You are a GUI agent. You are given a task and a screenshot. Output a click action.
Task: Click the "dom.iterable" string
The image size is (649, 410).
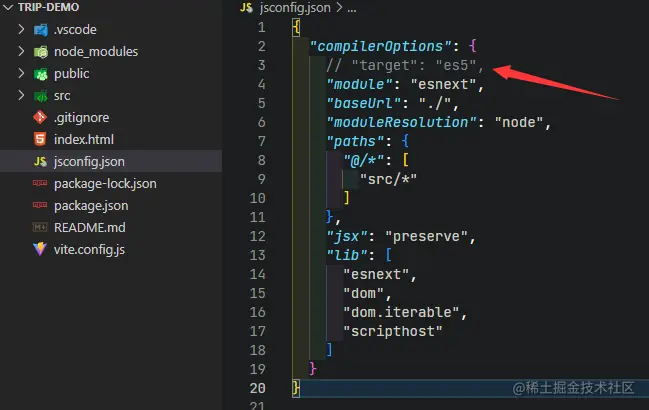tap(401, 312)
